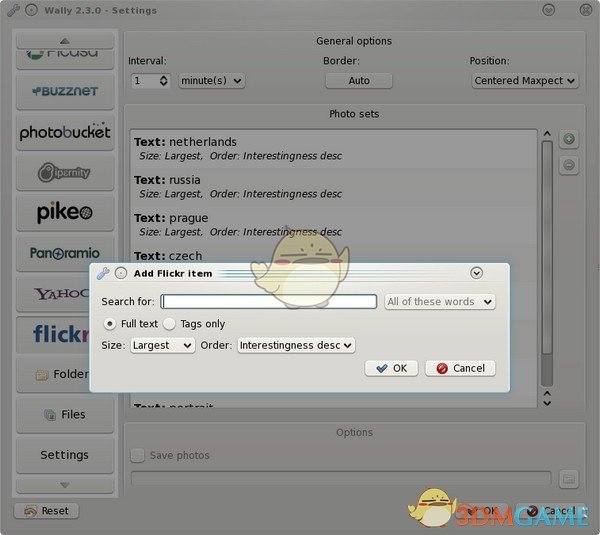Open the Panoramio source panel
Viewport: 600px width, 535px height.
pyautogui.click(x=65, y=253)
